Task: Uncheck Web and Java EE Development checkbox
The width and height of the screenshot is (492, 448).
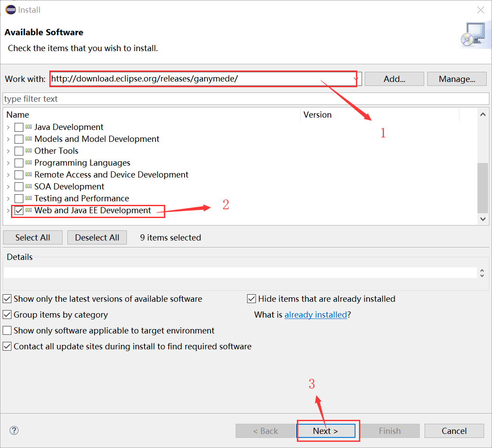Action: point(19,211)
